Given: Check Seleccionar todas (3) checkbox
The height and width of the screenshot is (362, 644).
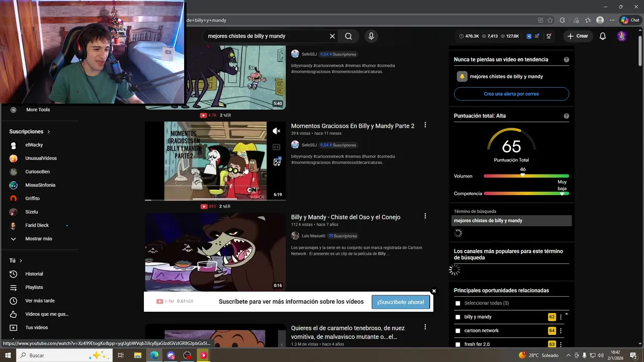Looking at the screenshot, I should [458, 304].
